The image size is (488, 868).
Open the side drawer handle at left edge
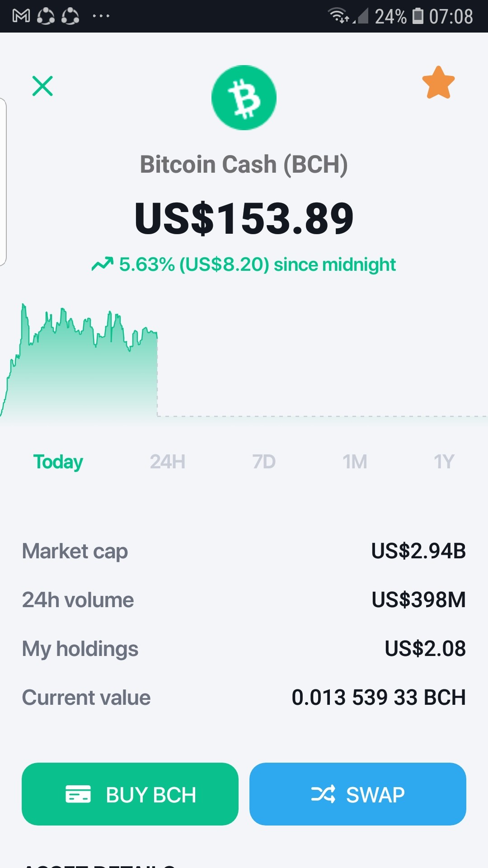click(3, 182)
